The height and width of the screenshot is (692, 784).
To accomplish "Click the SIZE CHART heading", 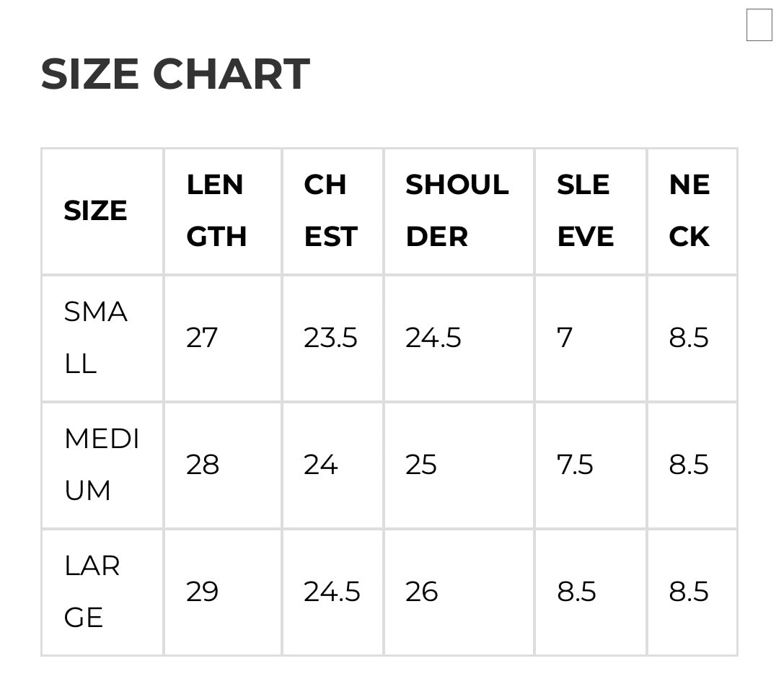I will pyautogui.click(x=175, y=74).
